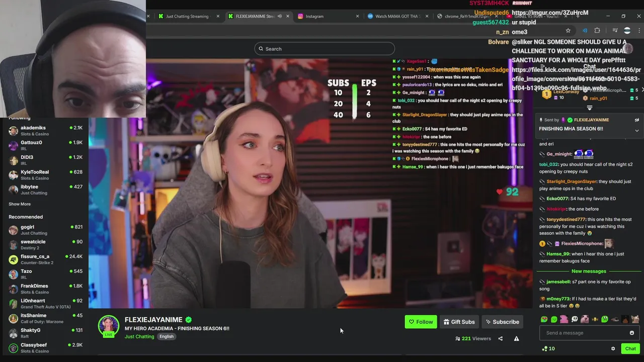Collapse the gift leaderboard arrow
Image resolution: width=644 pixels, height=362 pixels.
pyautogui.click(x=589, y=108)
